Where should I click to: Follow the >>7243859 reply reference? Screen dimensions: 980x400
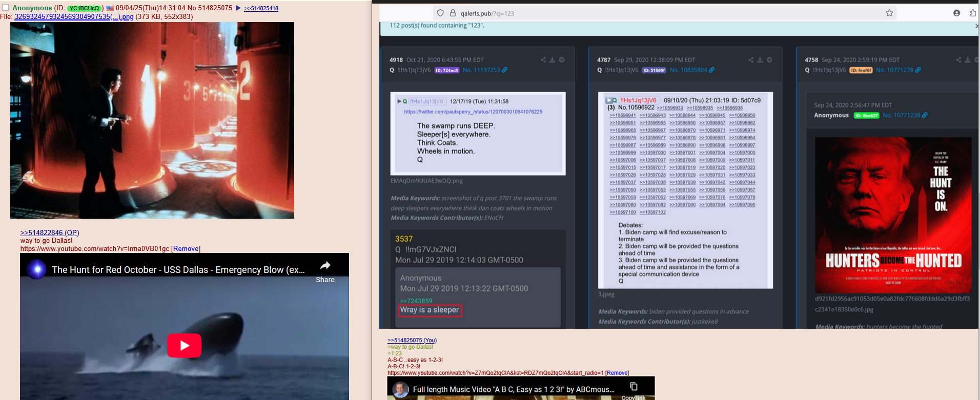point(416,301)
